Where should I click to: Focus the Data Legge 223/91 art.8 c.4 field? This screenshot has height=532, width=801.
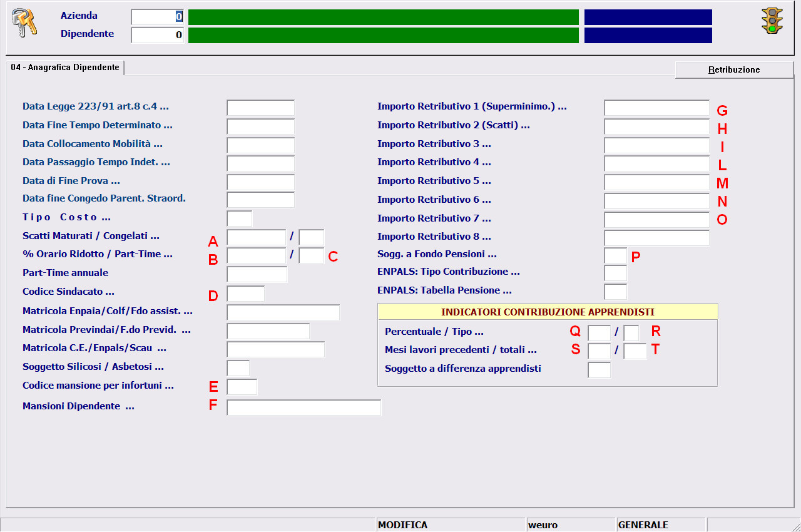(260, 108)
